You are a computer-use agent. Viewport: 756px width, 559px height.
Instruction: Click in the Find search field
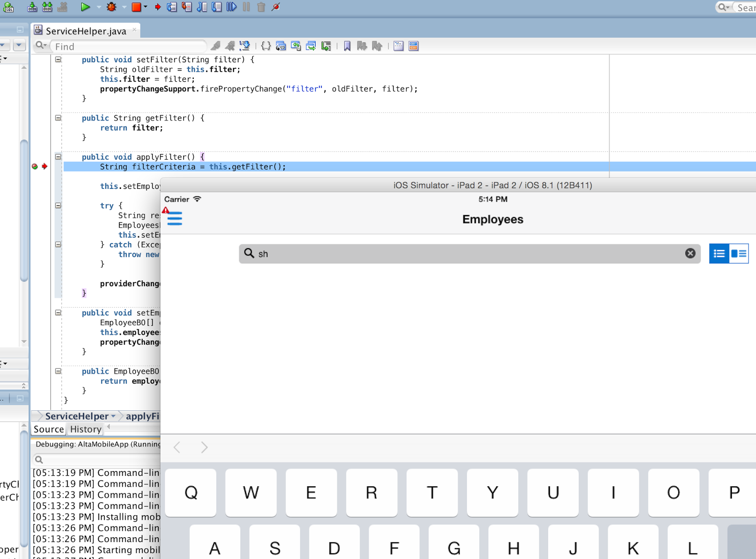[129, 46]
